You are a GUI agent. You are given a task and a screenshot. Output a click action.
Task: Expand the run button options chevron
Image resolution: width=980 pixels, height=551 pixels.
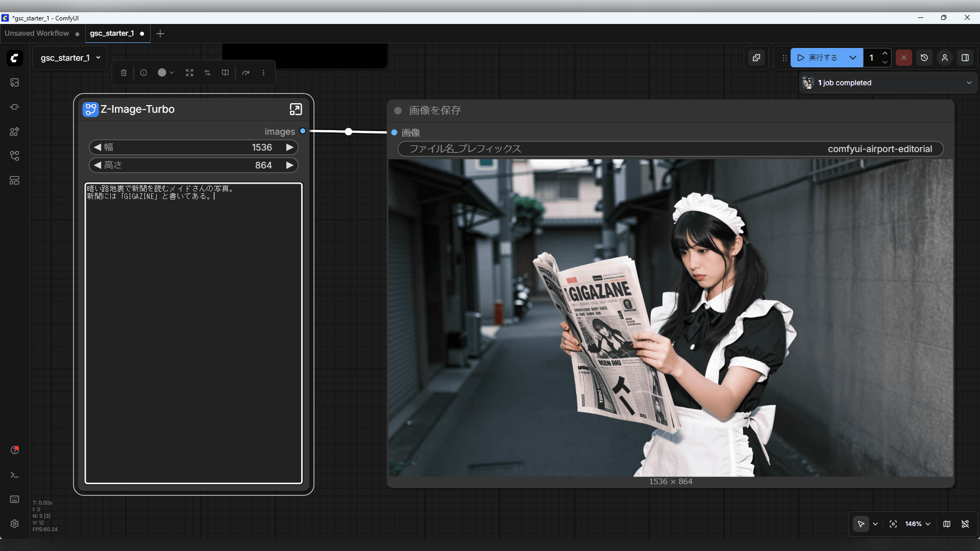(853, 58)
